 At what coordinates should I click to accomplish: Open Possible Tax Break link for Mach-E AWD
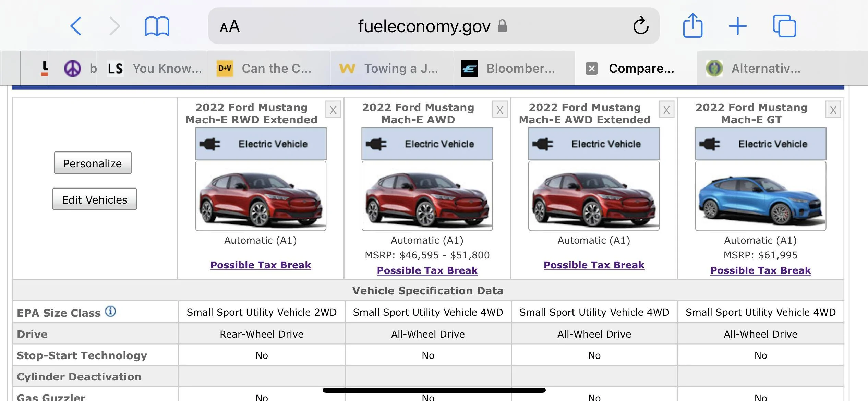pyautogui.click(x=427, y=270)
